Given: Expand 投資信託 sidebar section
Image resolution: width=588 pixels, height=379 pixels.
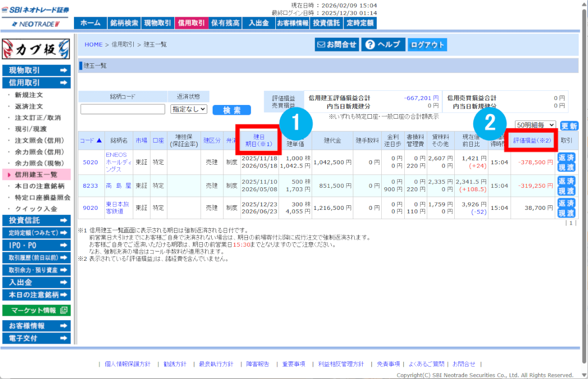Looking at the screenshot, I should click(x=36, y=221).
